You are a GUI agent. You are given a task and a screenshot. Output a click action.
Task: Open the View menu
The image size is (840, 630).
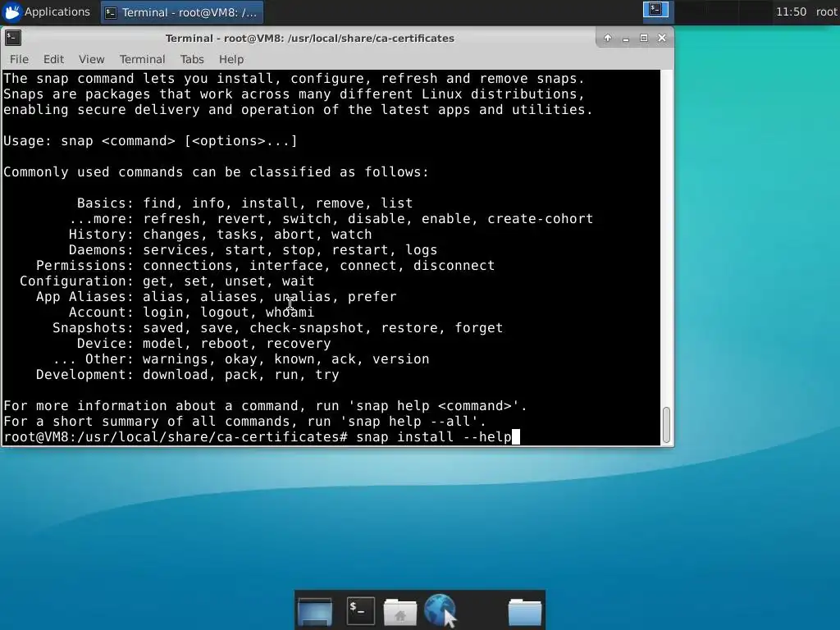pos(92,59)
